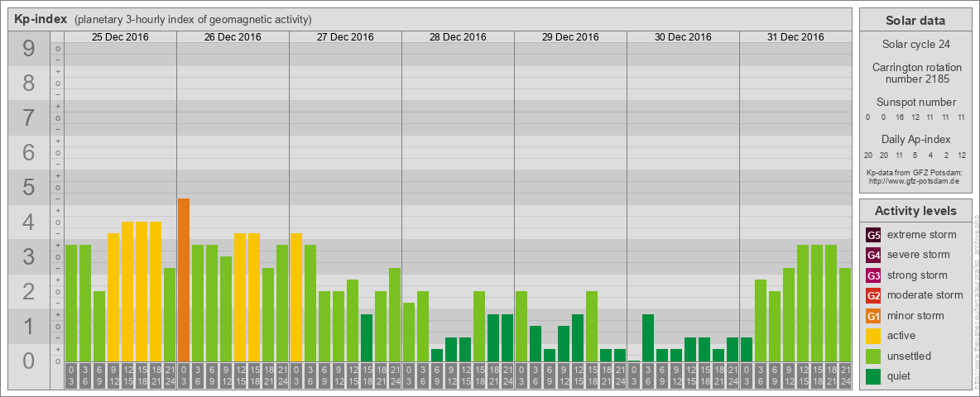Click the green 28 Dec 15-18 bar
Image resolution: width=980 pixels, height=397 pixels.
pos(479,327)
